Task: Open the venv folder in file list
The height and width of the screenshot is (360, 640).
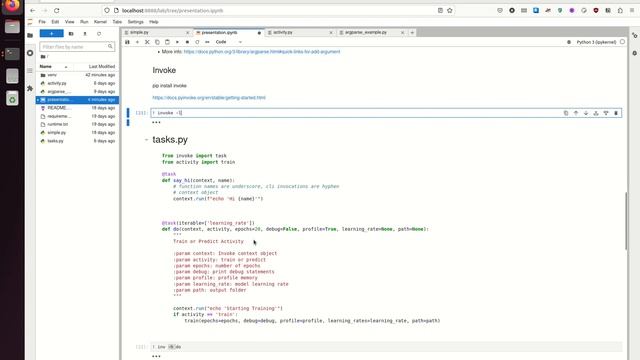Action: pyautogui.click(x=77, y=75)
